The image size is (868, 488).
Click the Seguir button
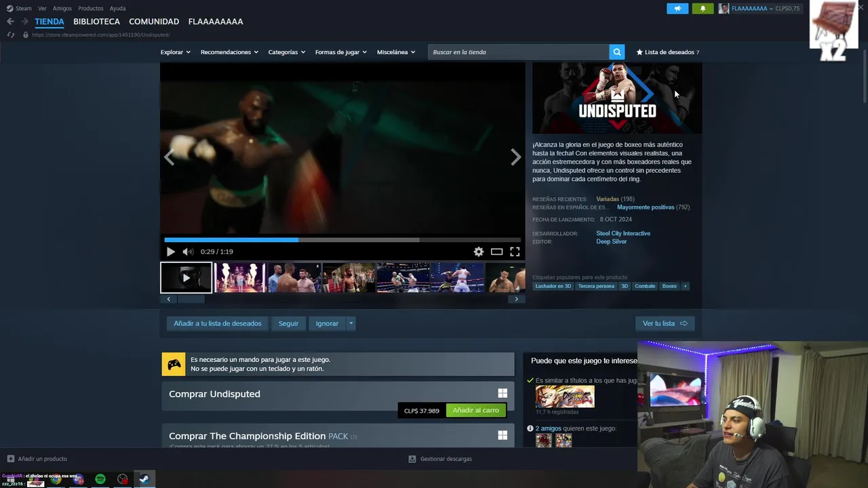288,323
